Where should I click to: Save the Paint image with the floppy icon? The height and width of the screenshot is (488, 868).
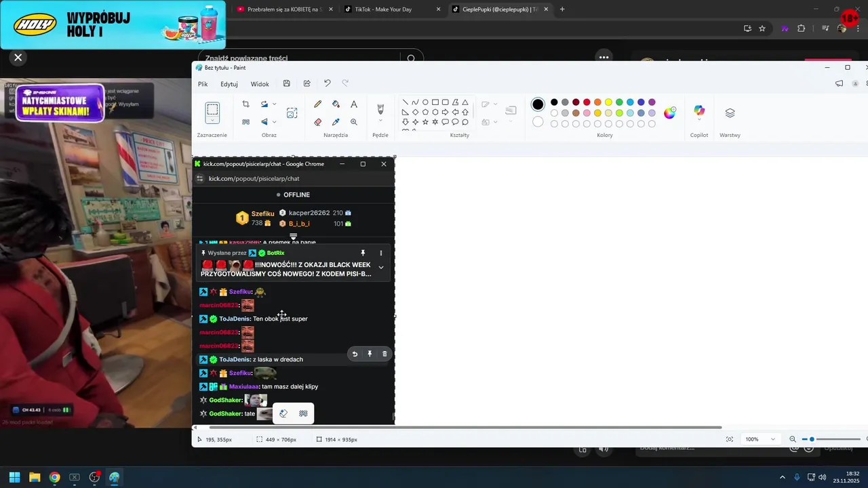tap(287, 83)
